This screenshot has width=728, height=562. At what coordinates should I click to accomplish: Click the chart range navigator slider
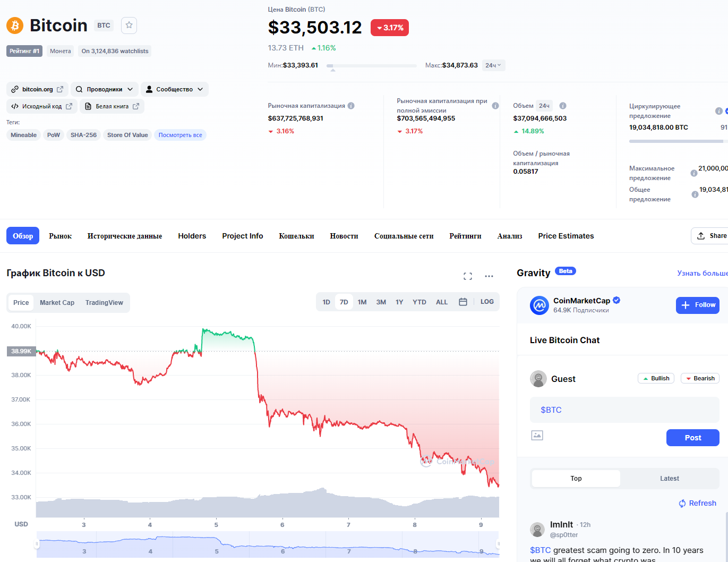coord(268,544)
